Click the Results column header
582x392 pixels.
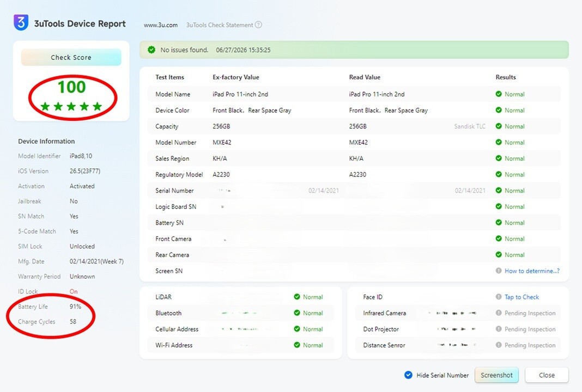506,77
